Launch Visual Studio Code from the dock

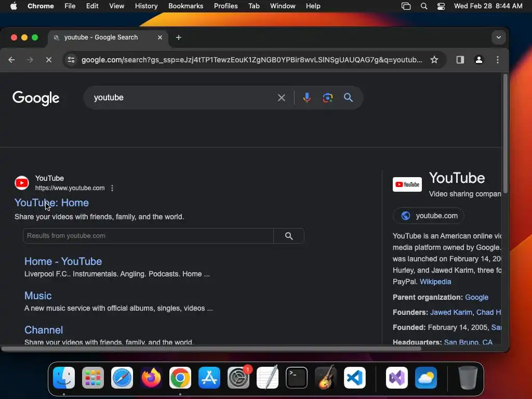(x=354, y=378)
